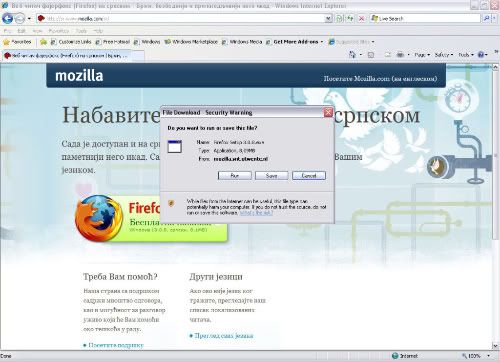
Task: Click the Internet zone indicator in status bar
Action: [405, 356]
